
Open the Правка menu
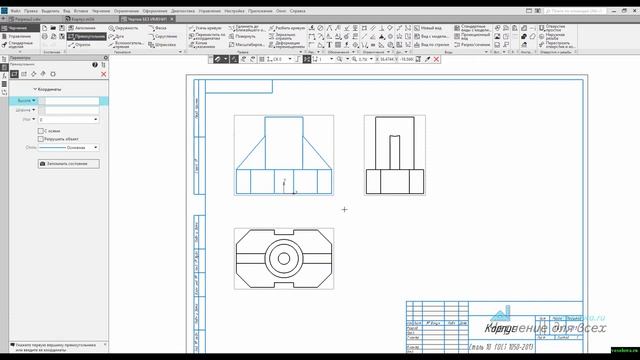click(31, 11)
